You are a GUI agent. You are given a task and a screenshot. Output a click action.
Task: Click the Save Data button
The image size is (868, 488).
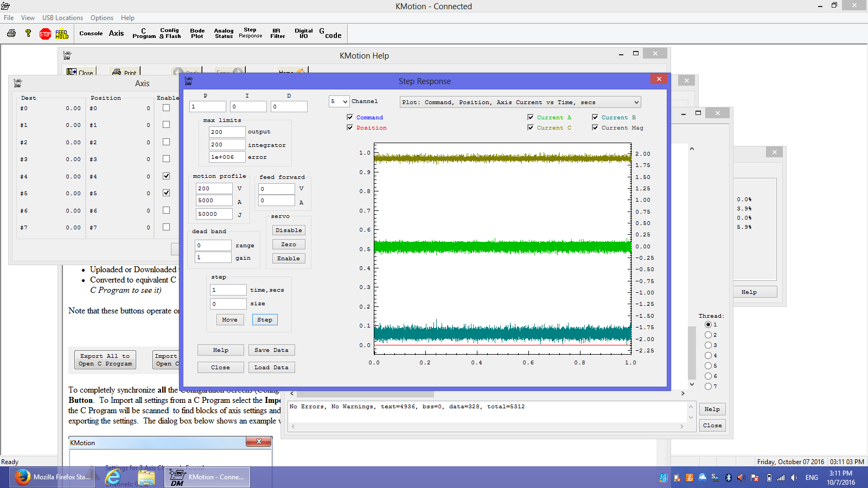271,350
